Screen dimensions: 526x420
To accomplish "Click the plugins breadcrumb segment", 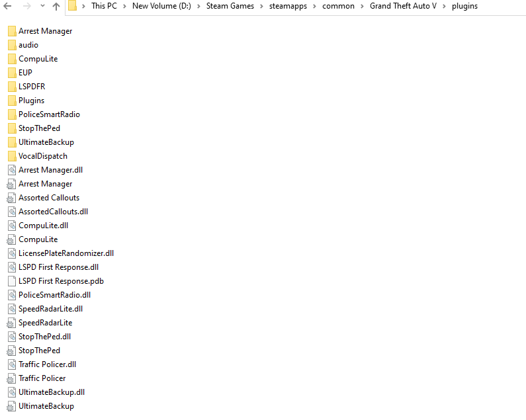I will pyautogui.click(x=464, y=6).
